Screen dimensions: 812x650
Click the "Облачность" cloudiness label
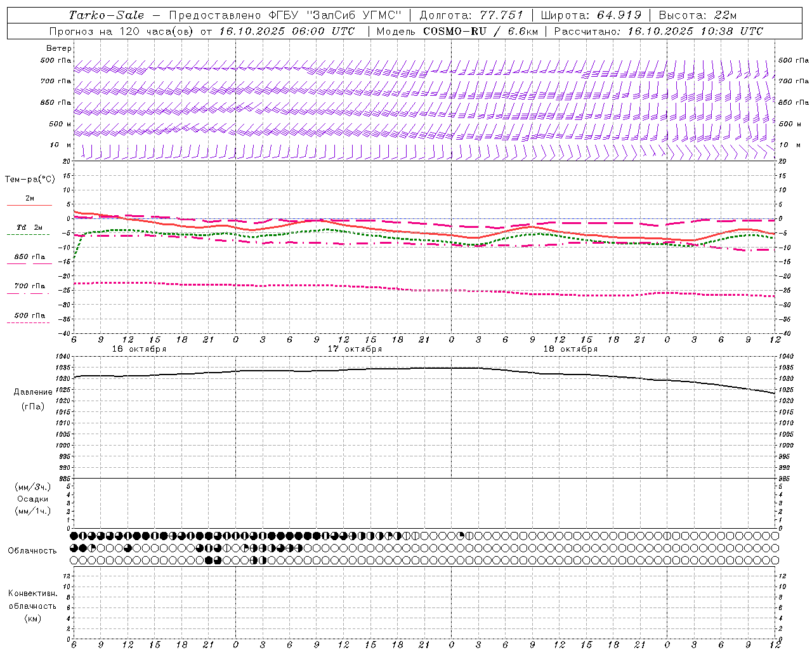tap(32, 551)
